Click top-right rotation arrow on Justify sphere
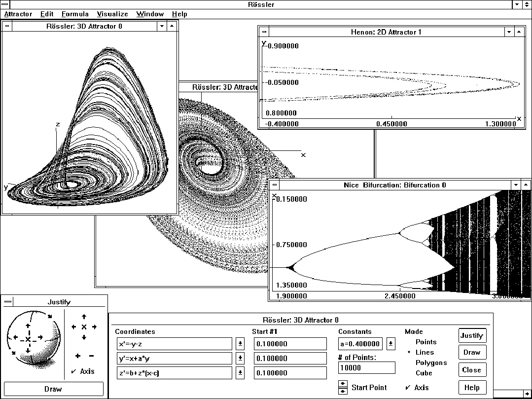Image resolution: width=532 pixels, height=399 pixels. (49, 316)
